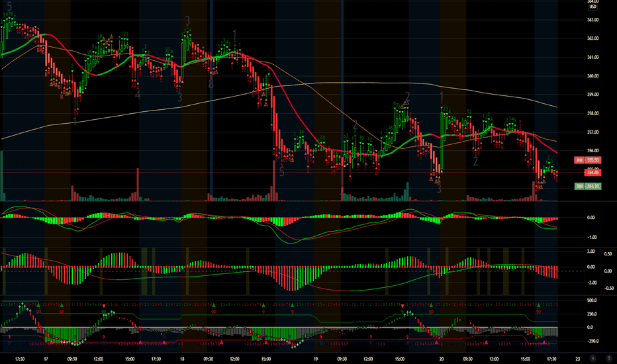Image resolution: width=617 pixels, height=364 pixels.
Task: Click the green Bid price label
Action: [x=587, y=186]
